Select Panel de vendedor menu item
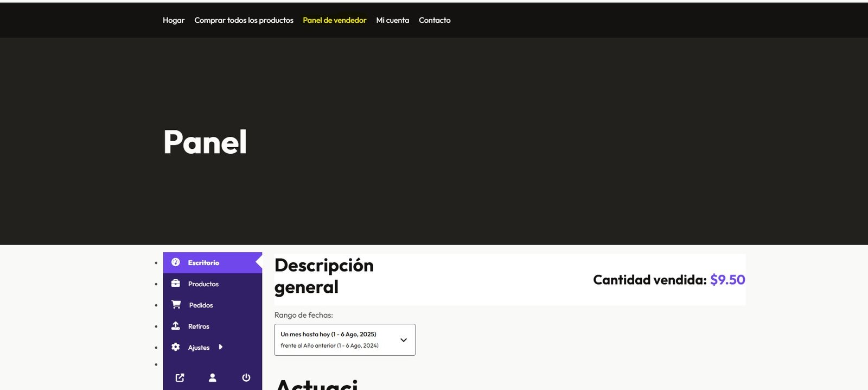868x390 pixels. click(334, 20)
